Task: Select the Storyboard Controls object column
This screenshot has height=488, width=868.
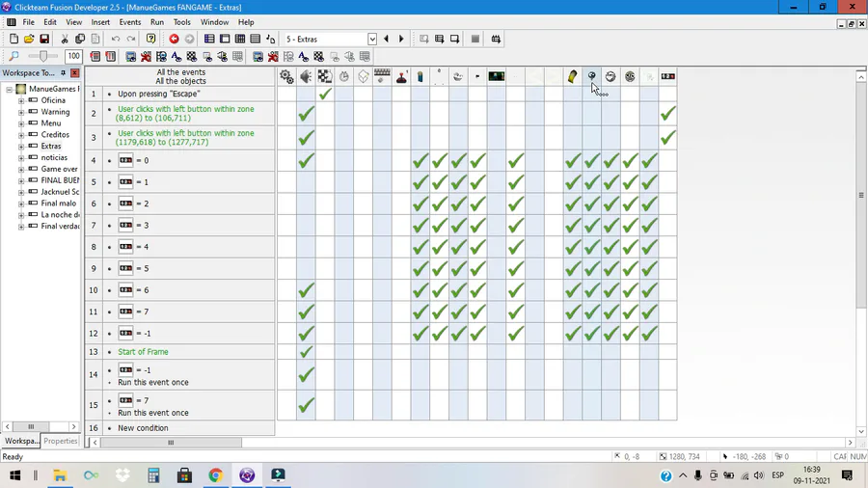Action: (x=325, y=76)
